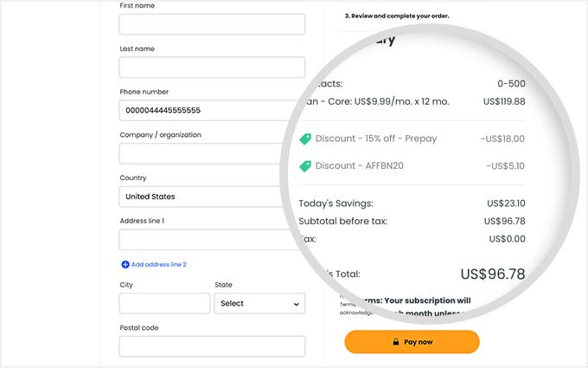588x368 pixels.
Task: Click the Add address line 2 link
Action: (158, 264)
